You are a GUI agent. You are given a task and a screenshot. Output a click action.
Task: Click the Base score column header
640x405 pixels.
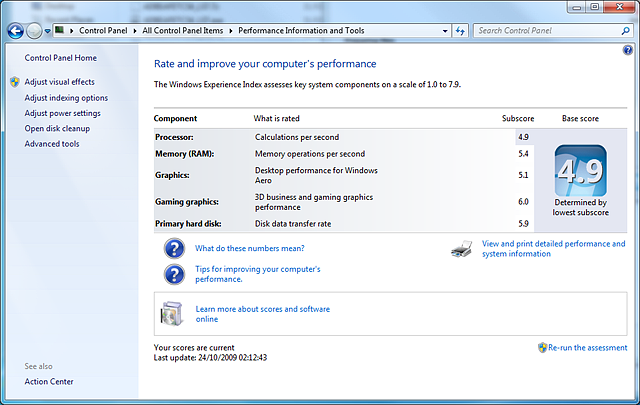[580, 118]
